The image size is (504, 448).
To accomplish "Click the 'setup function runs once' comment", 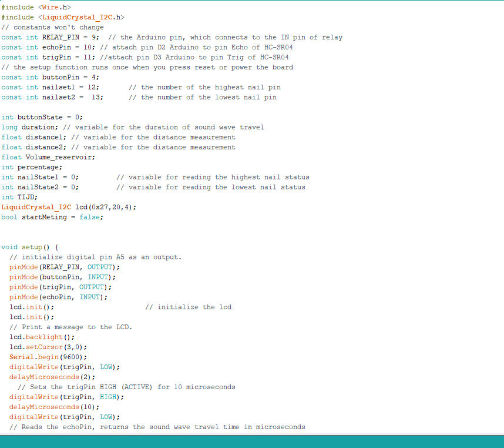I will 147,67.
